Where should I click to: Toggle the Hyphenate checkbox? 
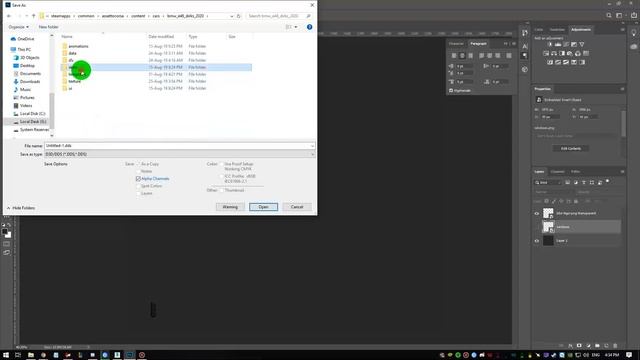(451, 91)
